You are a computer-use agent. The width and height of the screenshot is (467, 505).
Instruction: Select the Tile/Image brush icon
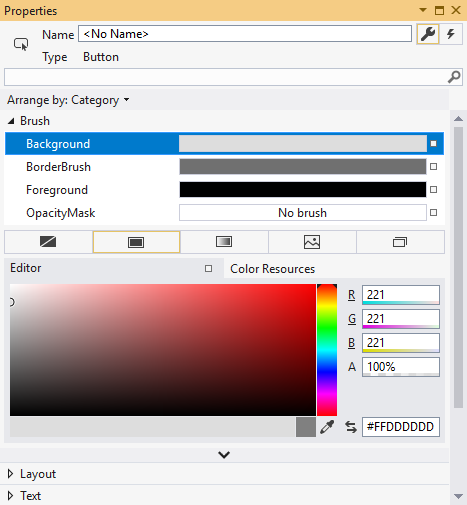point(312,242)
